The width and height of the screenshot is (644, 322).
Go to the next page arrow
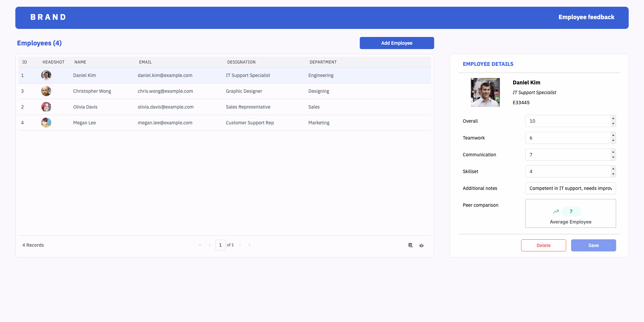(x=240, y=245)
